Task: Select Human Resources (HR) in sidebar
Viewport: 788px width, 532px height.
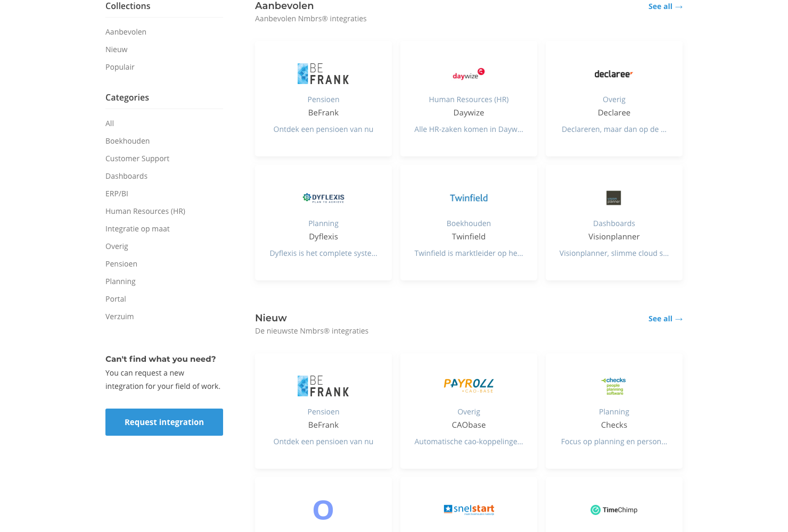Action: tap(145, 211)
